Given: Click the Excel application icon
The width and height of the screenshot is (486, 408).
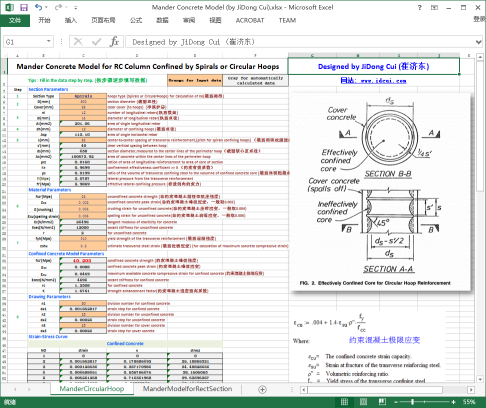Looking at the screenshot, I should tap(9, 7).
